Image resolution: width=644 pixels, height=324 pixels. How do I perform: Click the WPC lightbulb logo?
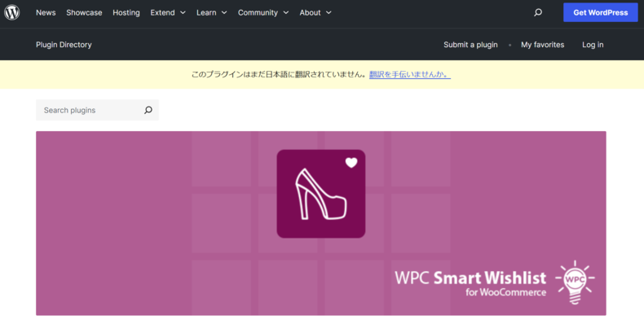(x=575, y=282)
